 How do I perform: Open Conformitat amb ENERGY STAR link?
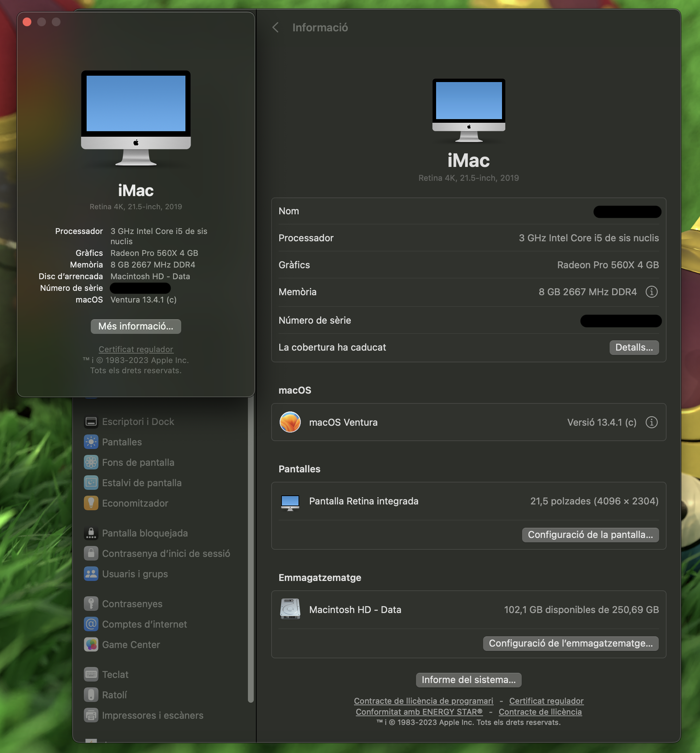[x=419, y=712]
